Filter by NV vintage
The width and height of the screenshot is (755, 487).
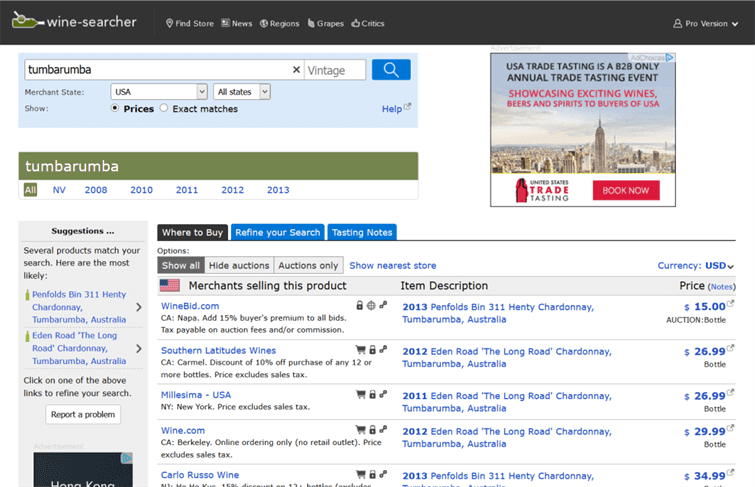pos(59,190)
